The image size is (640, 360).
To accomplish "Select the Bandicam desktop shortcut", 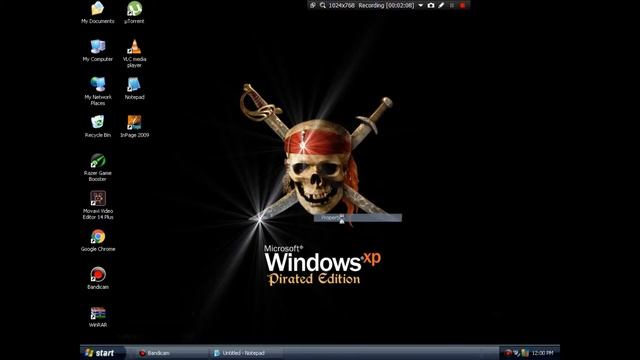I will pyautogui.click(x=98, y=278).
